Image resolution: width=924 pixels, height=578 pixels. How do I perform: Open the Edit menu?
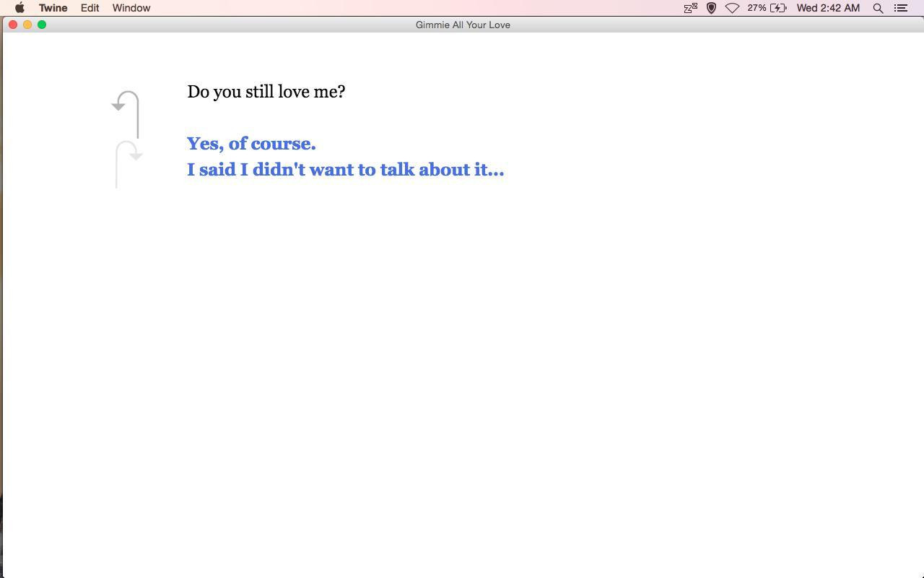[90, 8]
